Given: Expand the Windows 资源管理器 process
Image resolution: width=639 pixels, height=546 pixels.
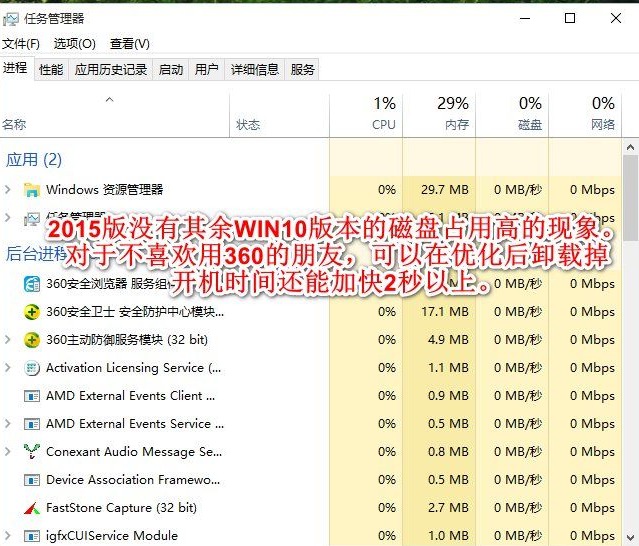Looking at the screenshot, I should point(7,189).
